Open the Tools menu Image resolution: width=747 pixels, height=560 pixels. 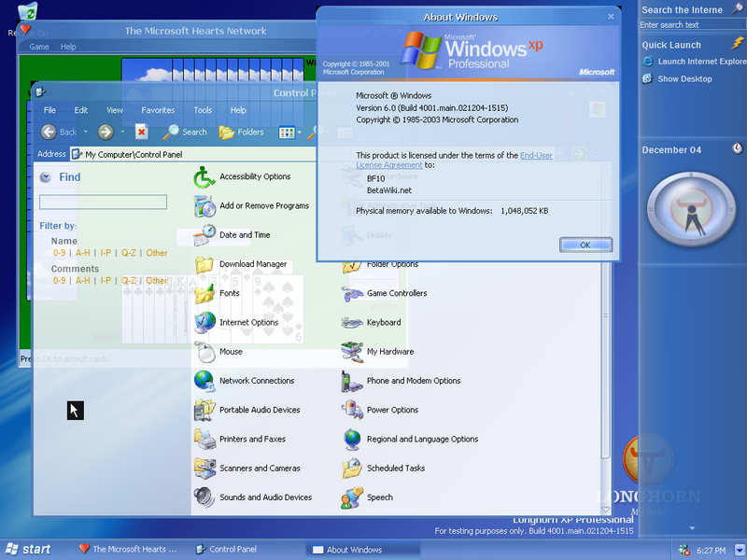[203, 110]
